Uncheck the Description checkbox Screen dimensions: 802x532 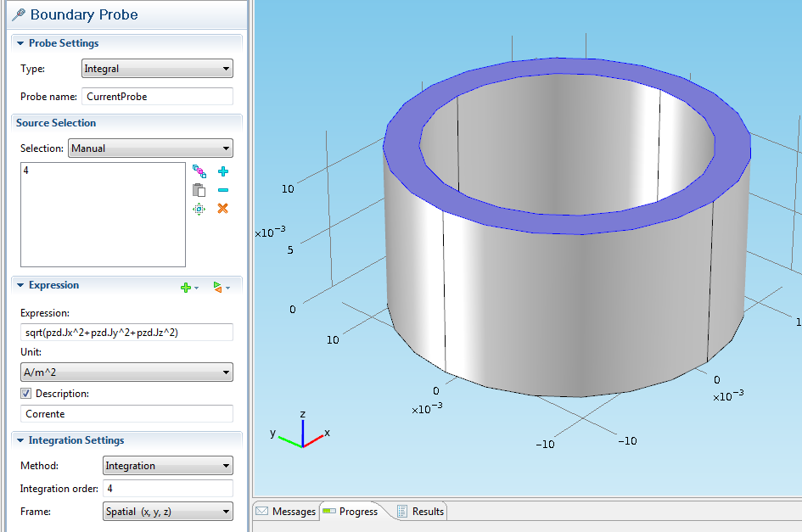tap(25, 394)
